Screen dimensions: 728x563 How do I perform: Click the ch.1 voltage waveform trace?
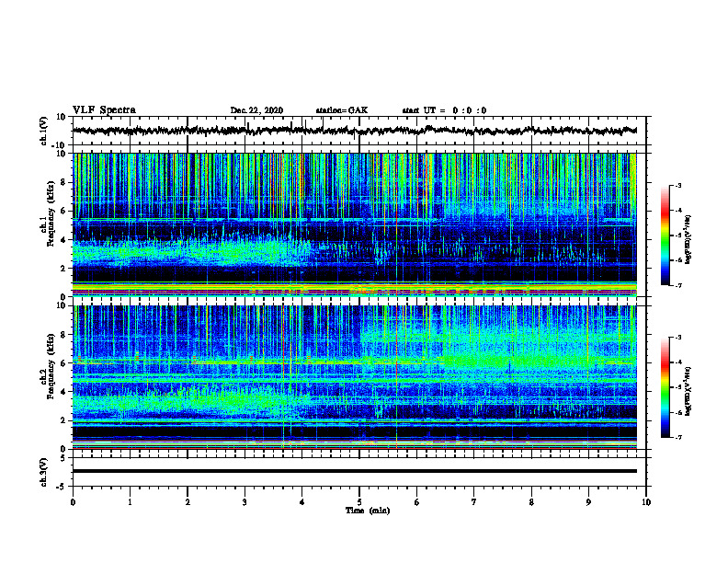click(355, 131)
